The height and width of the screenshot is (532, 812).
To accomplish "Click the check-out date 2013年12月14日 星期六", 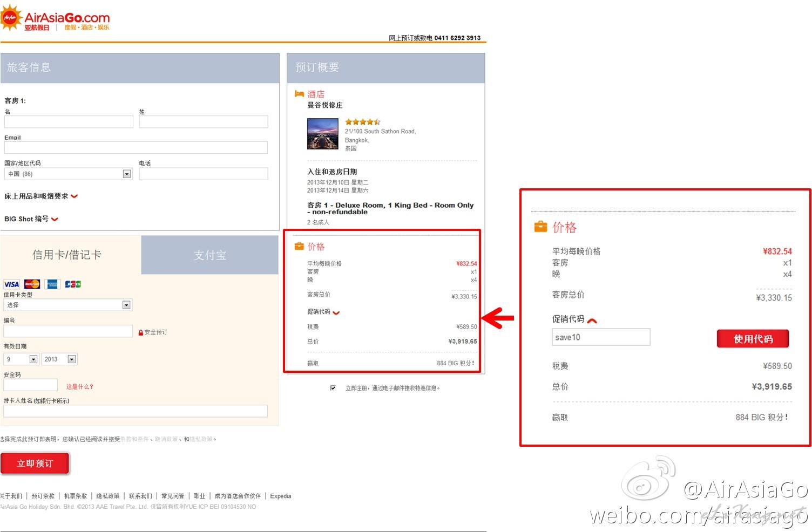I will (337, 190).
